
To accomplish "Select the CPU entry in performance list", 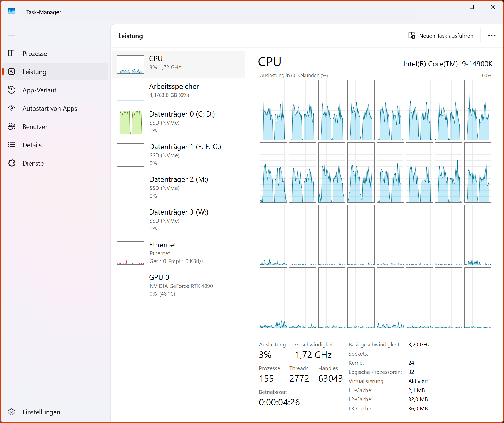I will pyautogui.click(x=179, y=64).
